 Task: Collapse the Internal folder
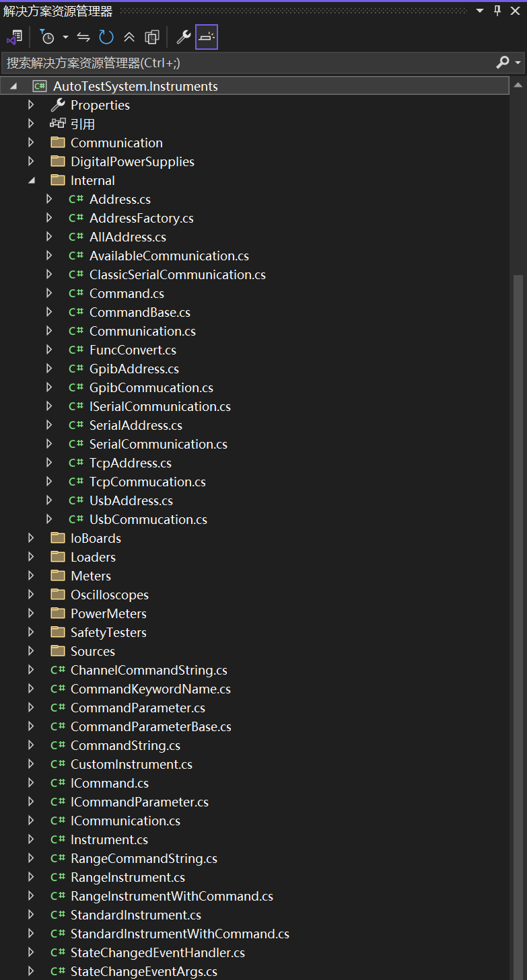coord(31,180)
